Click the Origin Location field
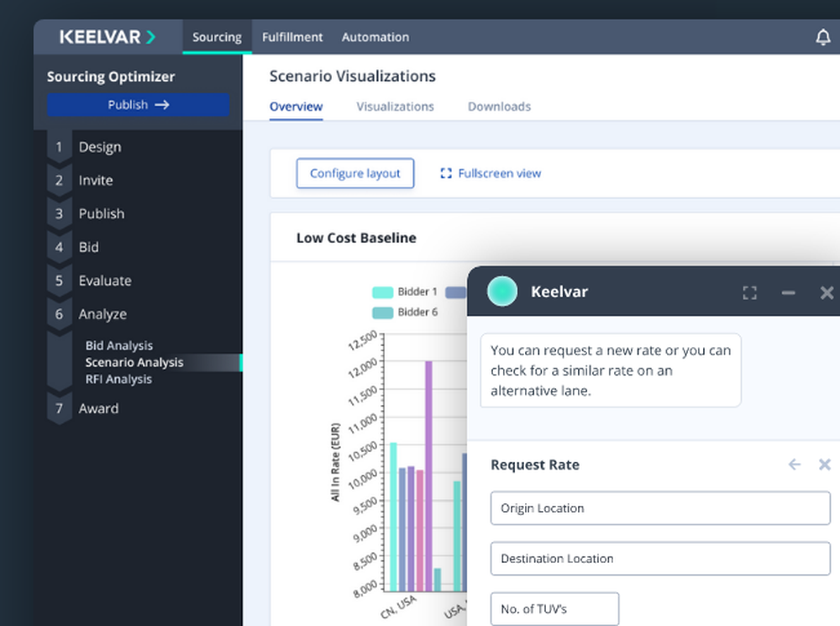This screenshot has width=840, height=626. coord(660,508)
